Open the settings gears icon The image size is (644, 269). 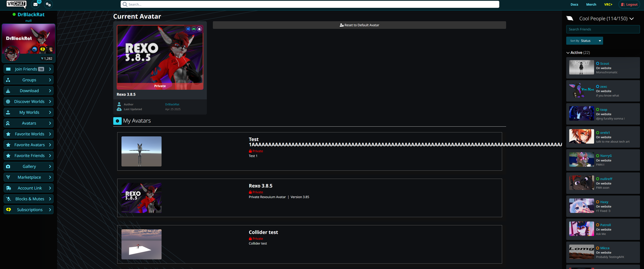[48, 4]
